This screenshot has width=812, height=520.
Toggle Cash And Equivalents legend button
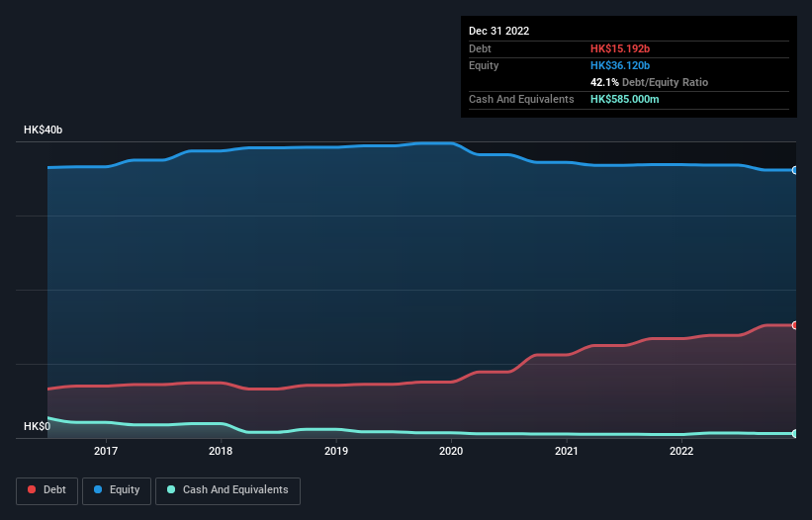[x=227, y=490]
